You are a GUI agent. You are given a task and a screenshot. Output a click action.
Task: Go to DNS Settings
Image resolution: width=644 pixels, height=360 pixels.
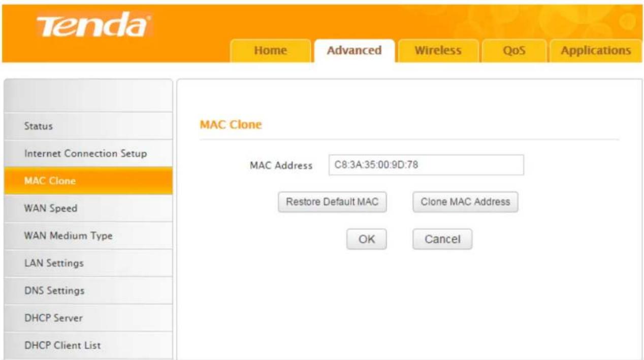[88, 290]
